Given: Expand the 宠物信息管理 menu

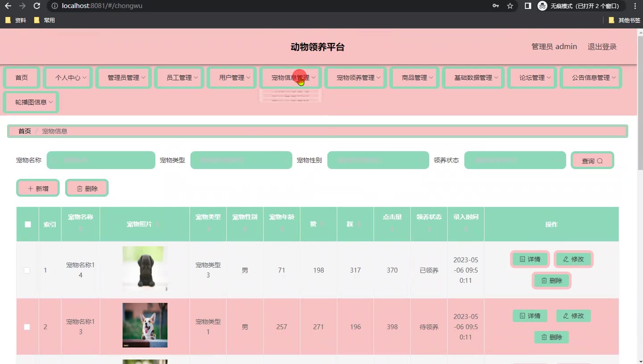Looking at the screenshot, I should point(291,78).
